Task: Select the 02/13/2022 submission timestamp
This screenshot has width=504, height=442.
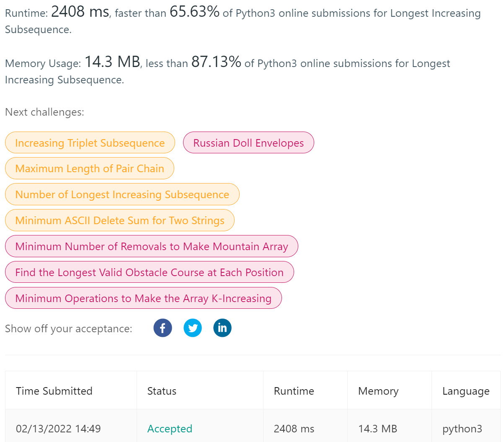Action: (x=58, y=429)
